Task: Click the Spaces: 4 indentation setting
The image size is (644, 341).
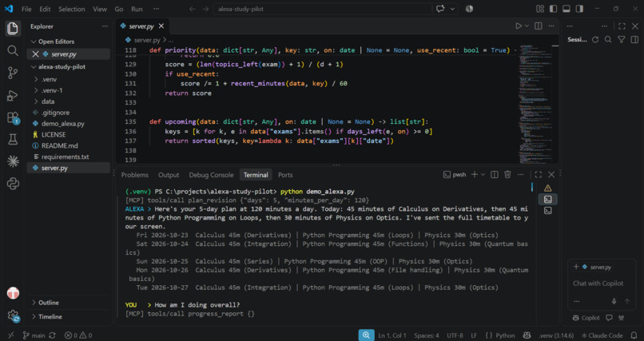Action: point(427,335)
